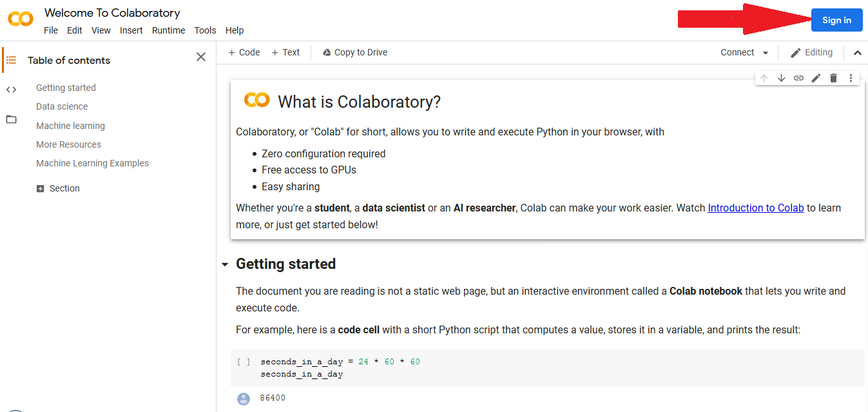Open the View menu
The width and height of the screenshot is (868, 412).
tap(101, 30)
